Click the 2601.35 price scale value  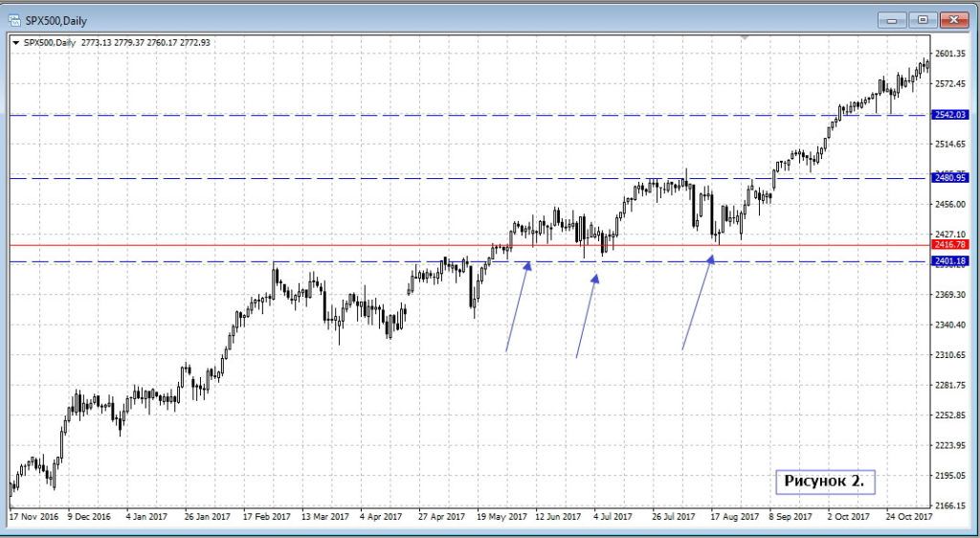(x=951, y=54)
